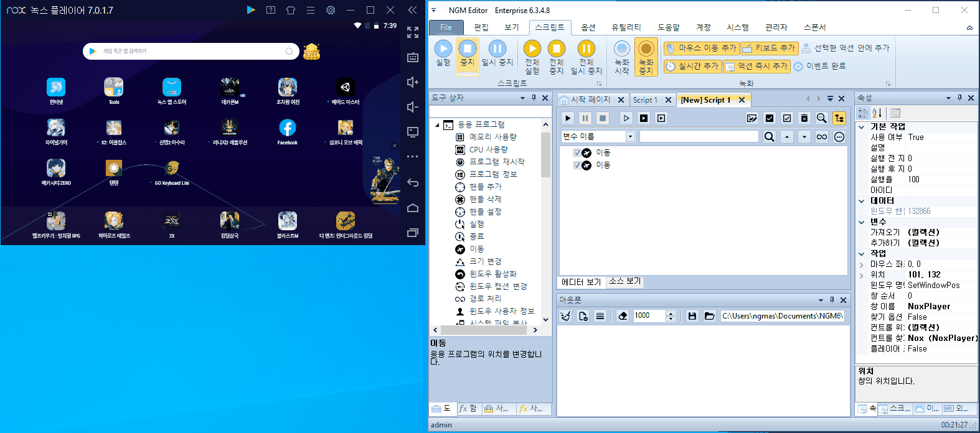Collapse the 기본 작업 property group
Image resolution: width=980 pixels, height=433 pixels.
pos(862,127)
